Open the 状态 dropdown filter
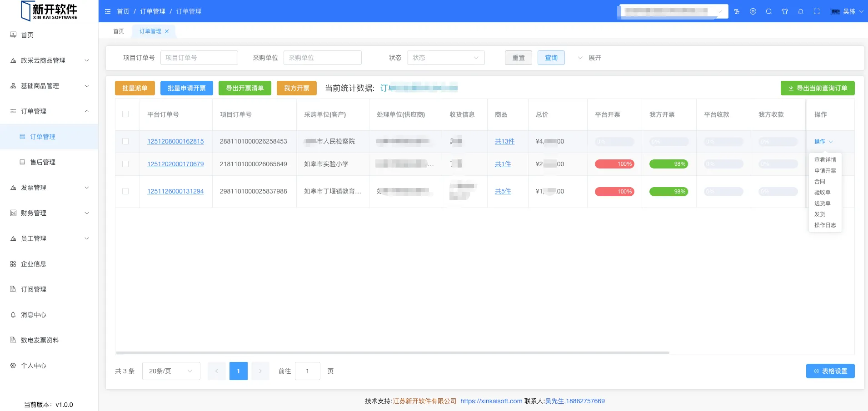This screenshot has width=868, height=411. pyautogui.click(x=445, y=58)
